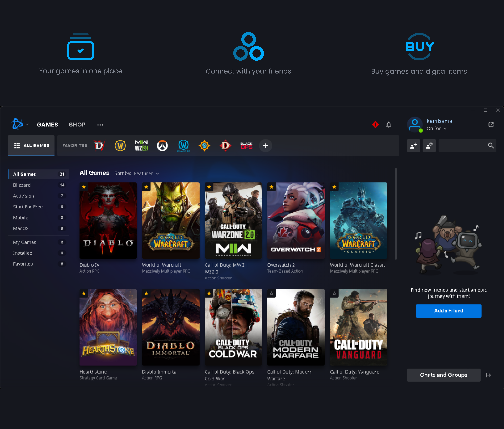
Task: Open the Hearthstone cover art
Action: click(108, 327)
